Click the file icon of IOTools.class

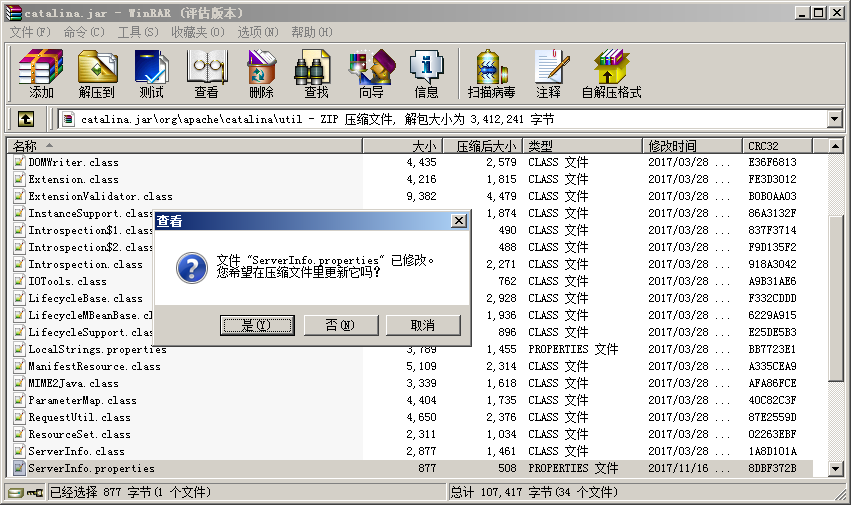pyautogui.click(x=20, y=281)
